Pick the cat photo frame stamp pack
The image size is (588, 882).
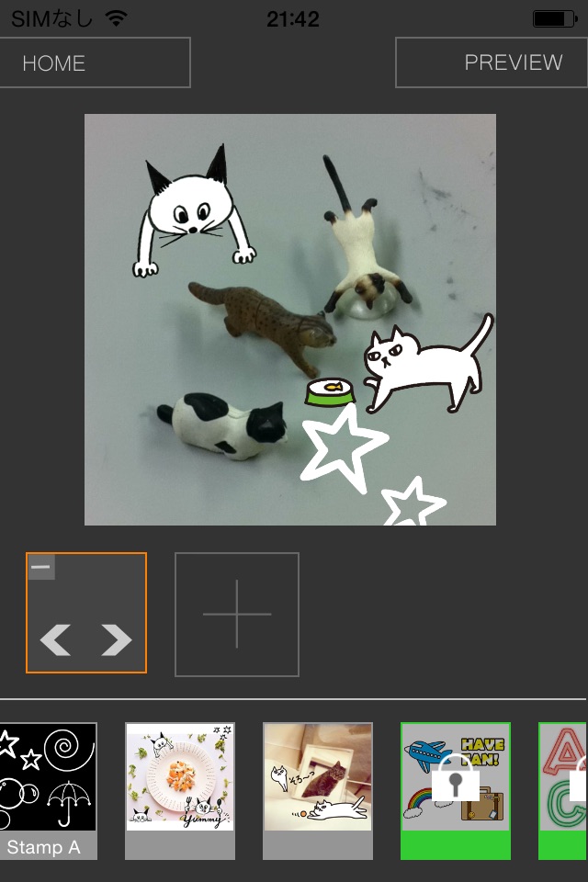pyautogui.click(x=318, y=791)
